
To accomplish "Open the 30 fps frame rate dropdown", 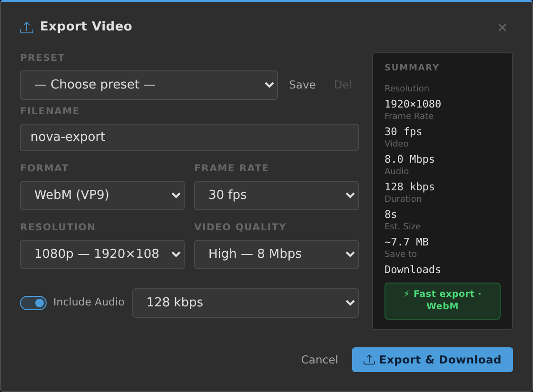I will pos(276,196).
